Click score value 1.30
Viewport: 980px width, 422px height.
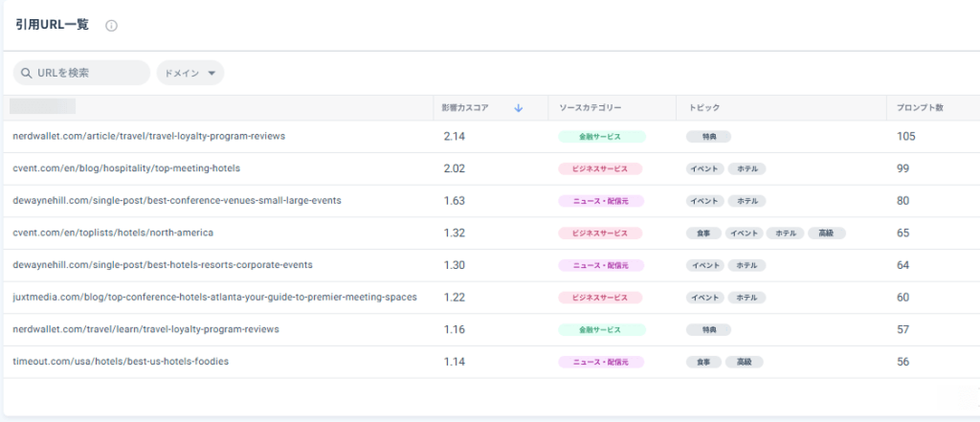[455, 265]
